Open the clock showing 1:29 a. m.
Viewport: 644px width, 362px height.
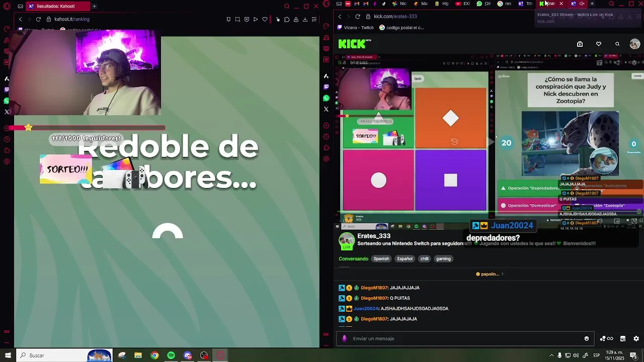pyautogui.click(x=615, y=355)
